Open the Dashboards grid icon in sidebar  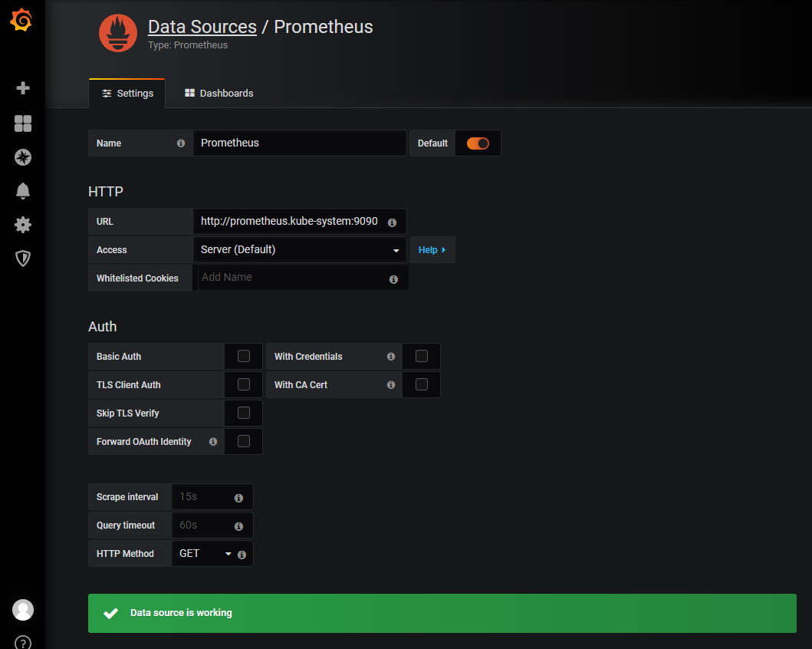pos(23,124)
